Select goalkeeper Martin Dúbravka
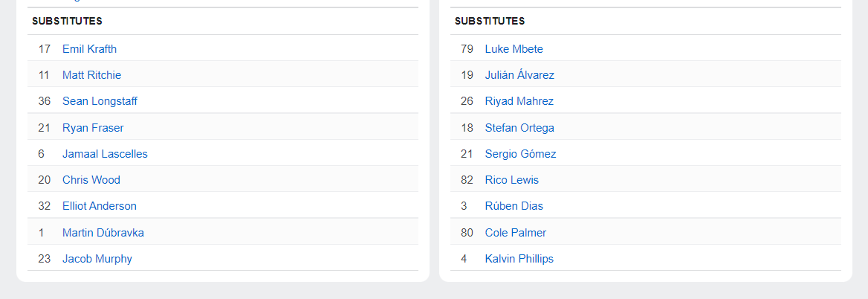Viewport: 868px width, 299px height. [103, 233]
